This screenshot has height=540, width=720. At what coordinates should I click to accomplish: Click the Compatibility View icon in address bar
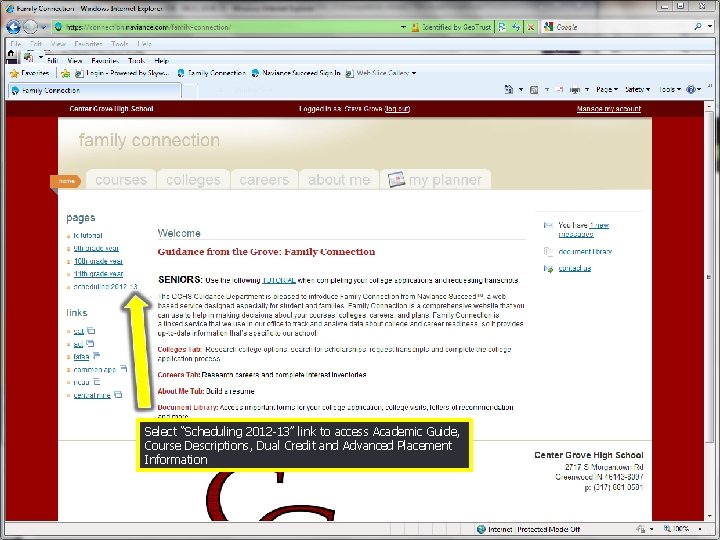pyautogui.click(x=502, y=27)
